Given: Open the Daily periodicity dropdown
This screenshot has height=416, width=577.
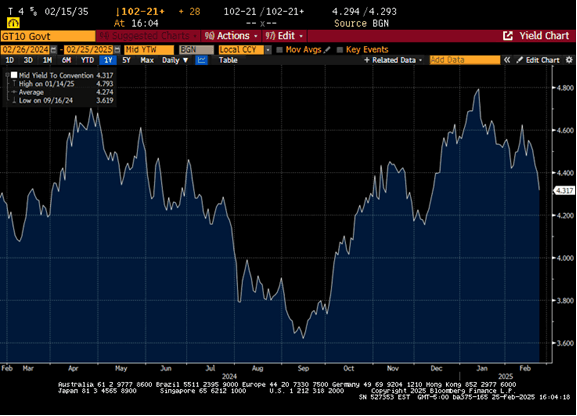Looking at the screenshot, I should click(x=175, y=60).
